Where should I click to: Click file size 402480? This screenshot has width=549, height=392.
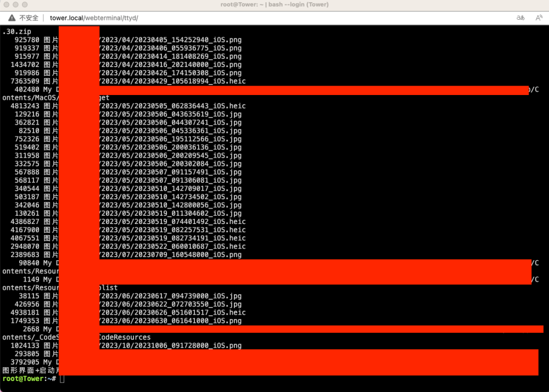(27, 89)
